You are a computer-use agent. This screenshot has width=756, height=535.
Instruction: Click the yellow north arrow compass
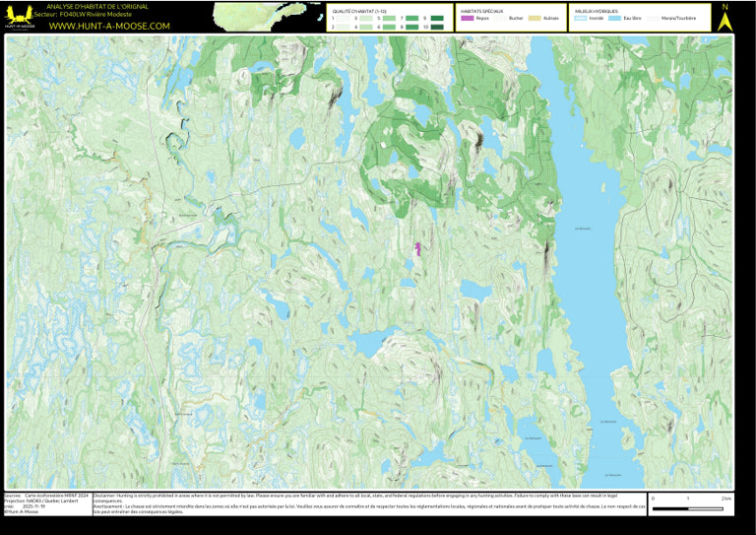click(x=725, y=20)
